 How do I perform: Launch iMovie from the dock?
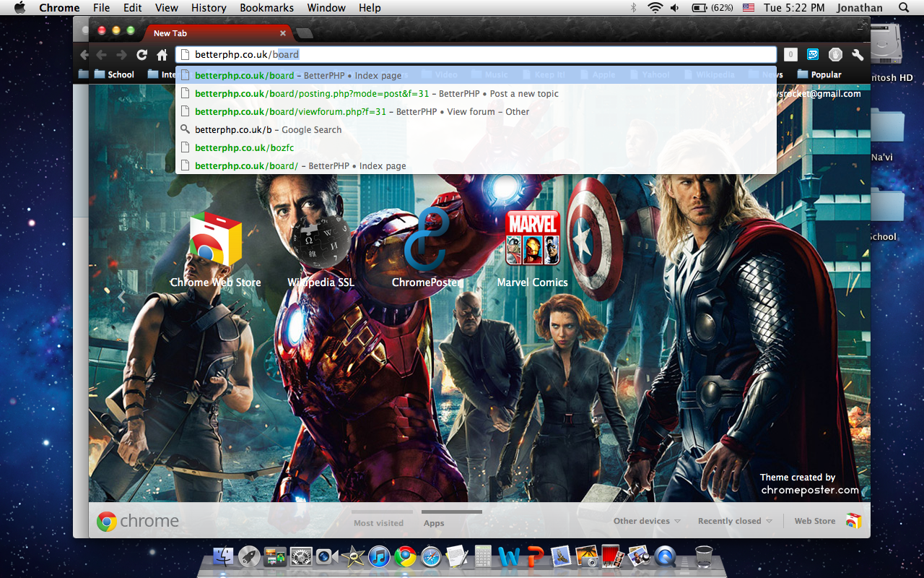pyautogui.click(x=353, y=556)
